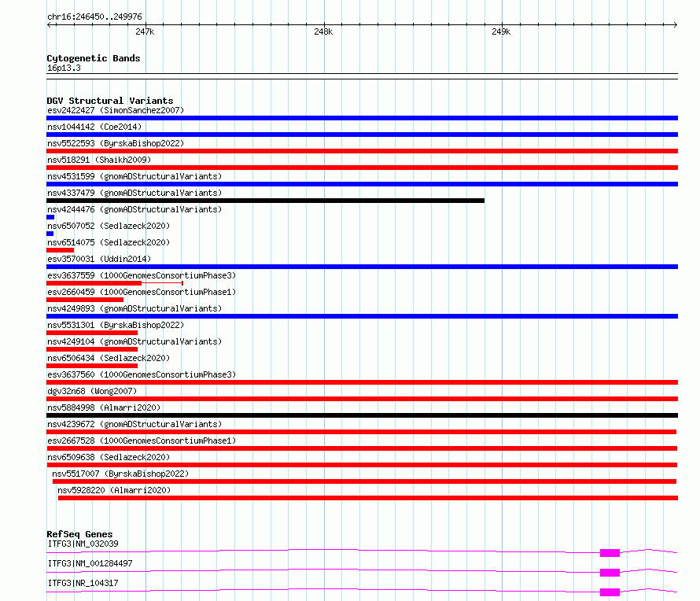Screen dimensions: 700x601
Task: Open the nsv4531599 gnomAD variant label
Action: click(x=134, y=176)
